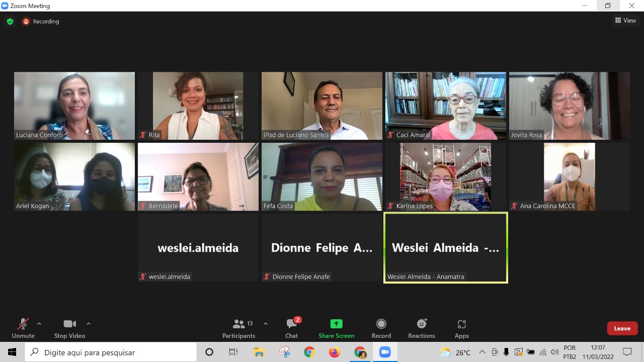Open Snipping tool icon in taskbar
Image resolution: width=644 pixels, height=362 pixels.
[x=284, y=352]
